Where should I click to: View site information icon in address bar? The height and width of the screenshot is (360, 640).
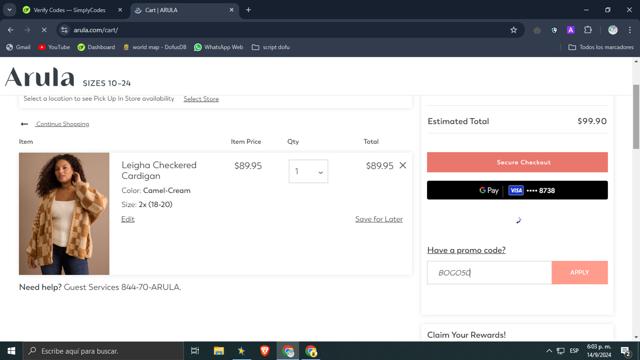point(64,30)
